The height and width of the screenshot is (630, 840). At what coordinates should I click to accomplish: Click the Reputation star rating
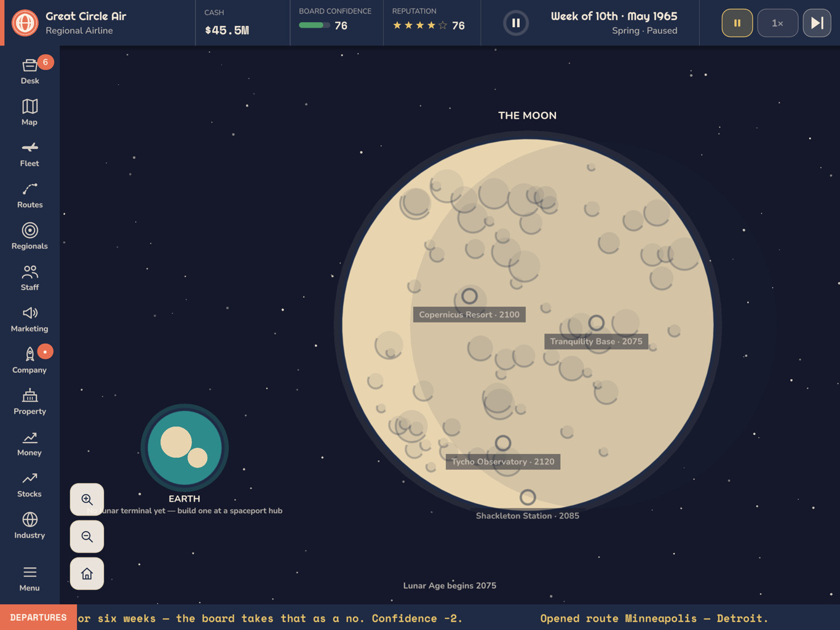coord(420,25)
